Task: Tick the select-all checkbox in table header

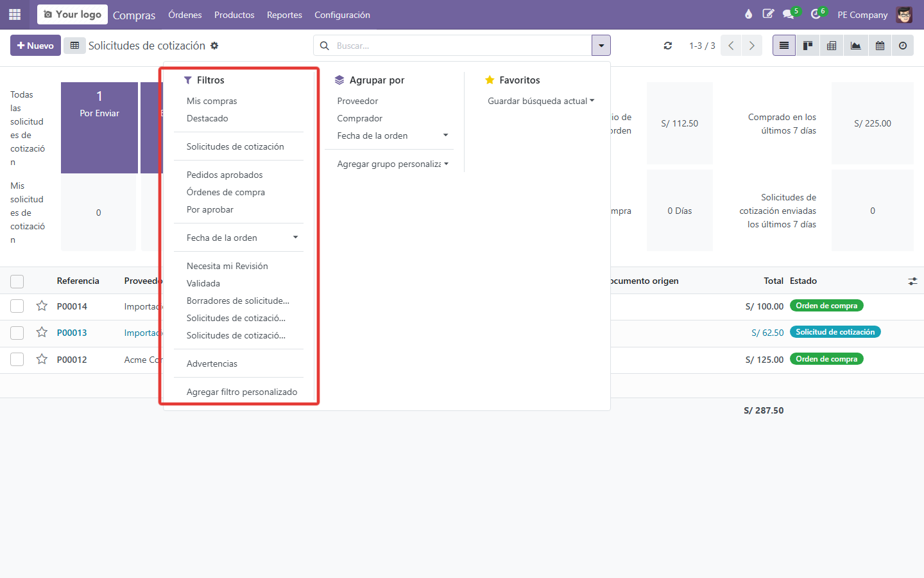Action: pyautogui.click(x=17, y=281)
